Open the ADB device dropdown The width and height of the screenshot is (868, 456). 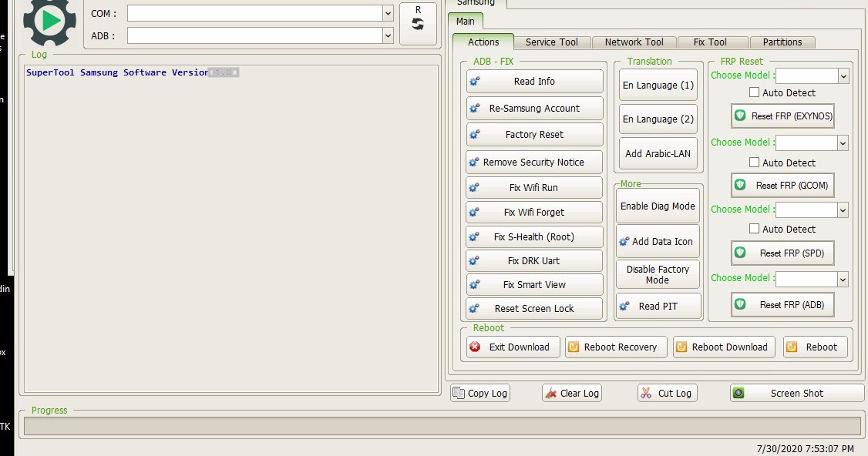(388, 35)
